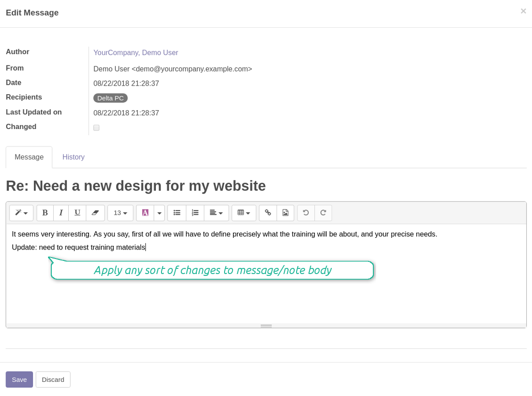Click the Save button
This screenshot has width=532, height=396.
click(x=19, y=380)
